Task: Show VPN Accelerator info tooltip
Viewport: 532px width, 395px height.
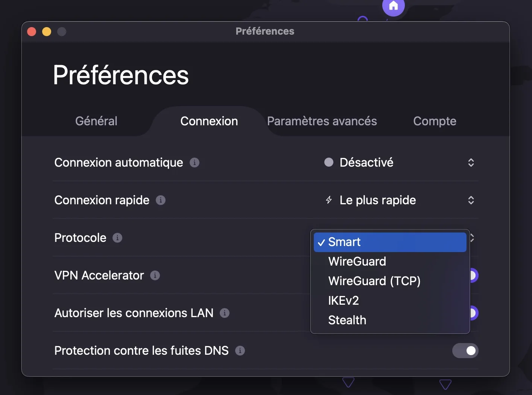Action: click(x=155, y=275)
